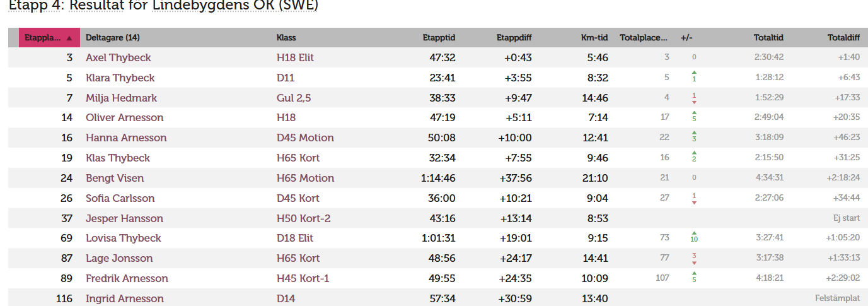Sort by Totaltid column header
868x306 pixels.
[768, 38]
